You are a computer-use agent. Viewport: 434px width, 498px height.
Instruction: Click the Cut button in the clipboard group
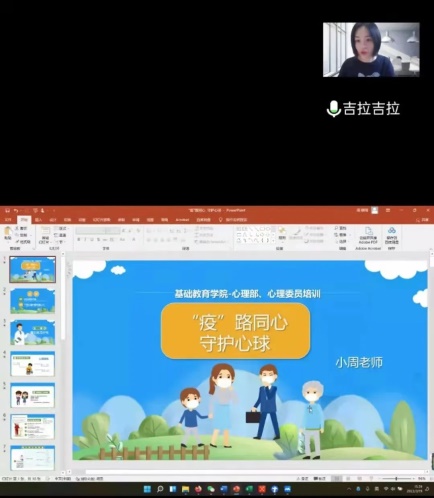pyautogui.click(x=21, y=228)
